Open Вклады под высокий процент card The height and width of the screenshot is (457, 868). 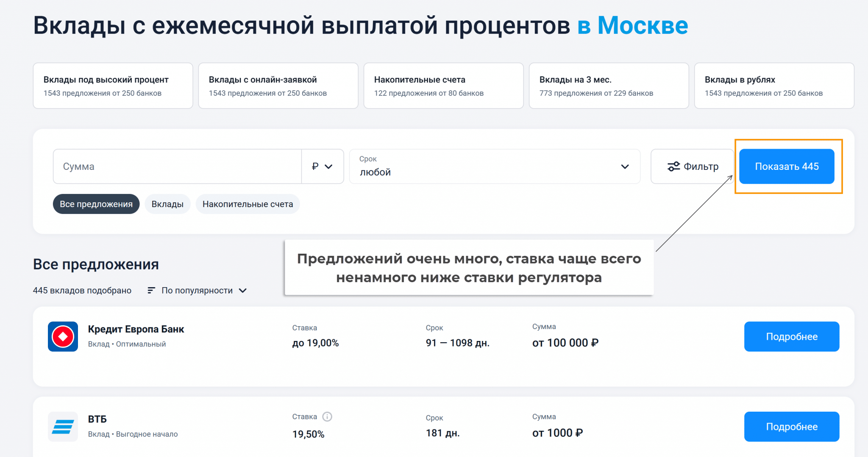[x=113, y=86]
